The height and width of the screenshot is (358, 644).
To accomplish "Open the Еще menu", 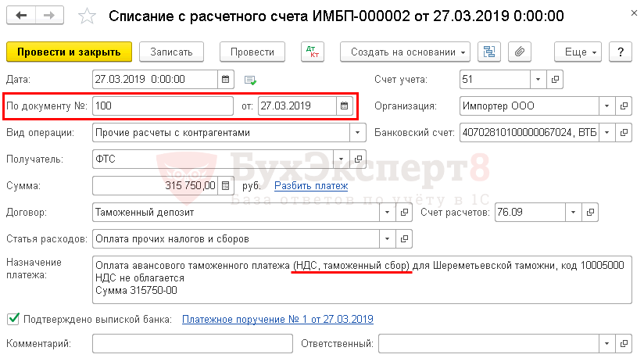I will coord(581,52).
